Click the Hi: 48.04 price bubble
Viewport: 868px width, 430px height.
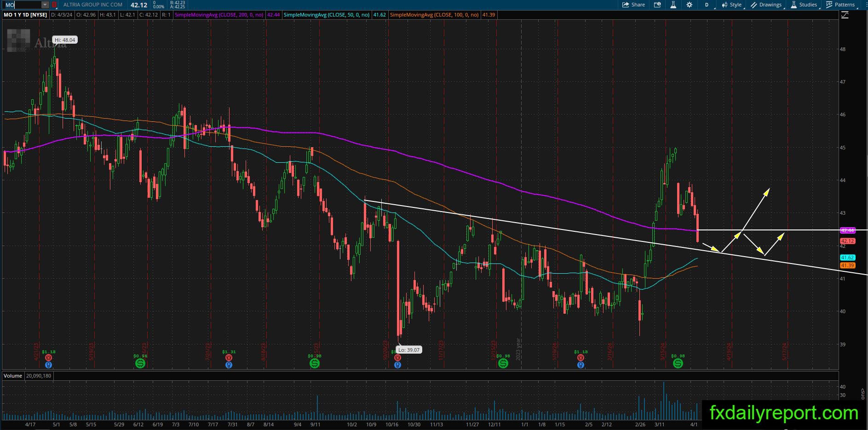[x=65, y=40]
